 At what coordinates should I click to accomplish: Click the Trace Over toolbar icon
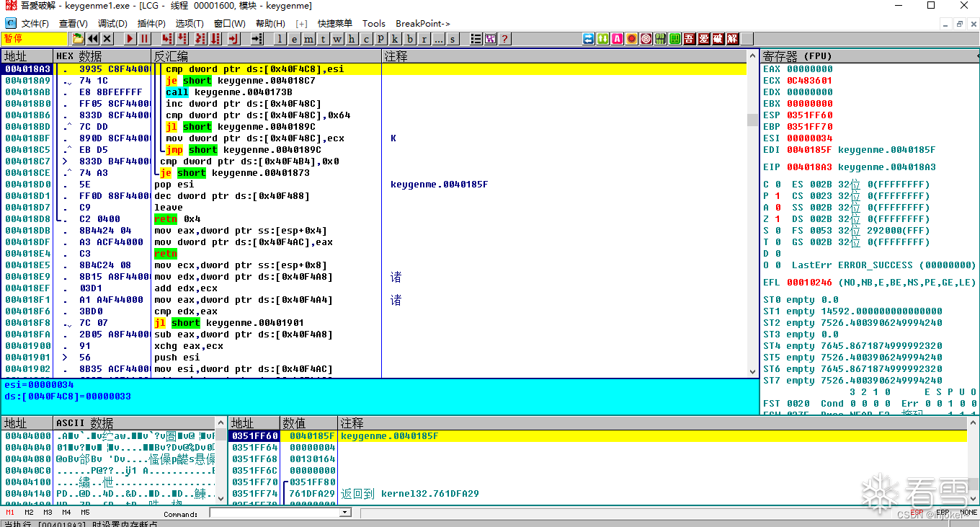click(215, 39)
